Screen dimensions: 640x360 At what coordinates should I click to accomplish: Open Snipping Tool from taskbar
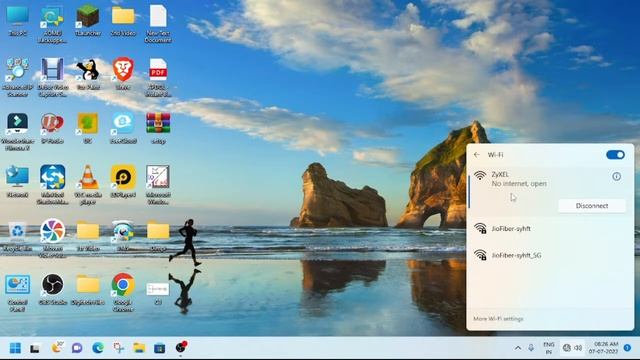(119, 348)
